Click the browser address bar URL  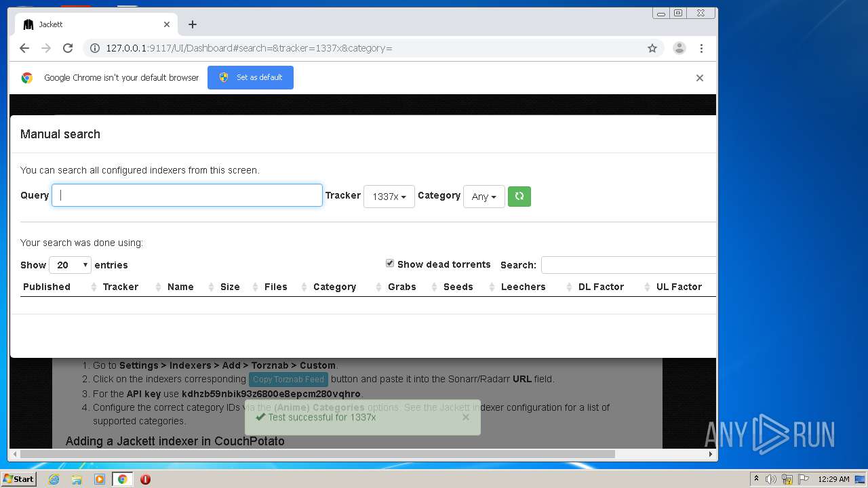249,48
